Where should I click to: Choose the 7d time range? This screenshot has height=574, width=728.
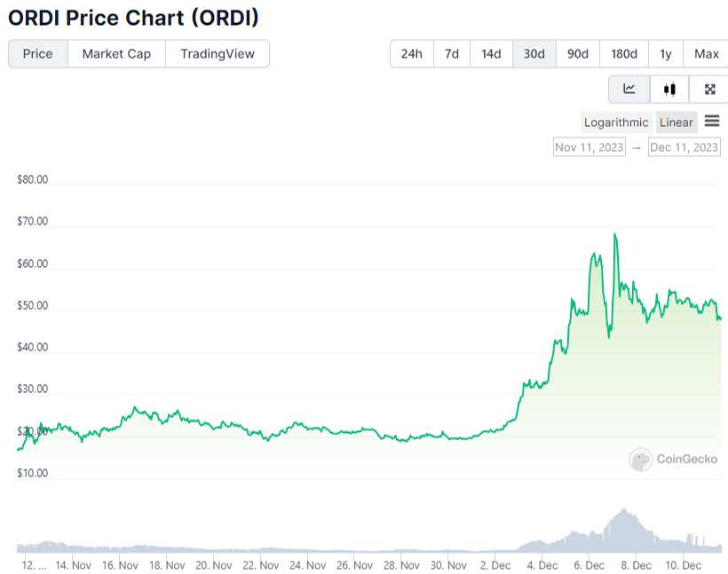(452, 54)
